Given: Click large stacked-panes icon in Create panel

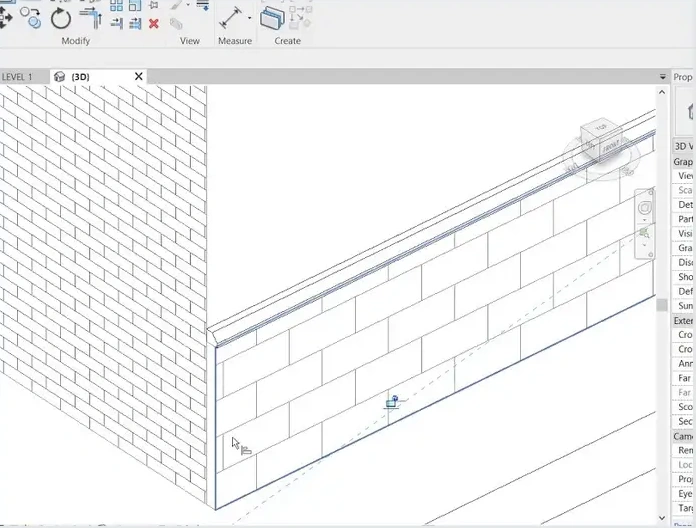Looking at the screenshot, I should pos(272,19).
